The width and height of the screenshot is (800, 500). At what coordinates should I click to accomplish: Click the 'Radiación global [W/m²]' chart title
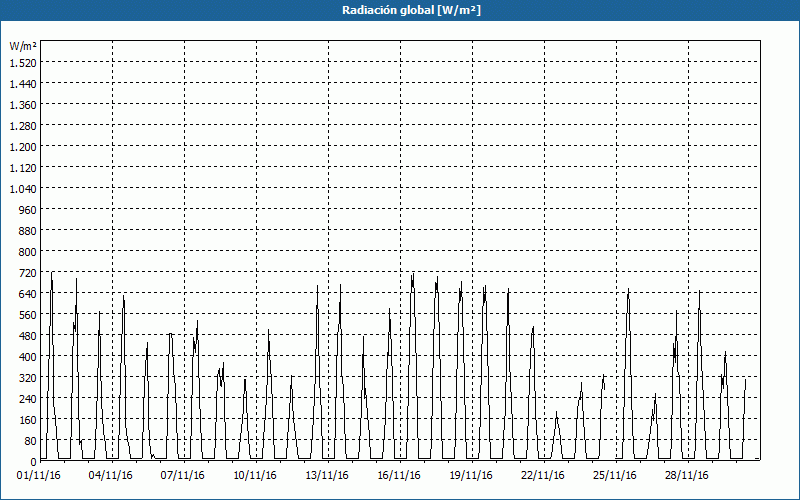(411, 10)
